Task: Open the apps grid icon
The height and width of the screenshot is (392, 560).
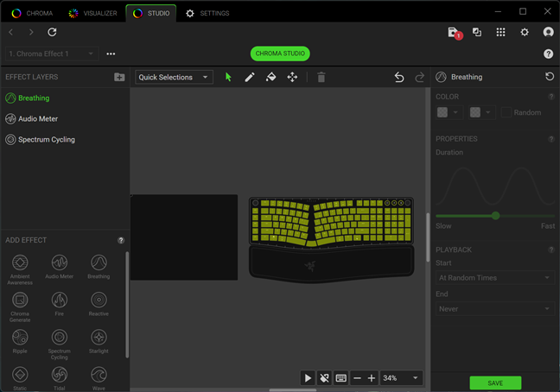Action: click(500, 32)
